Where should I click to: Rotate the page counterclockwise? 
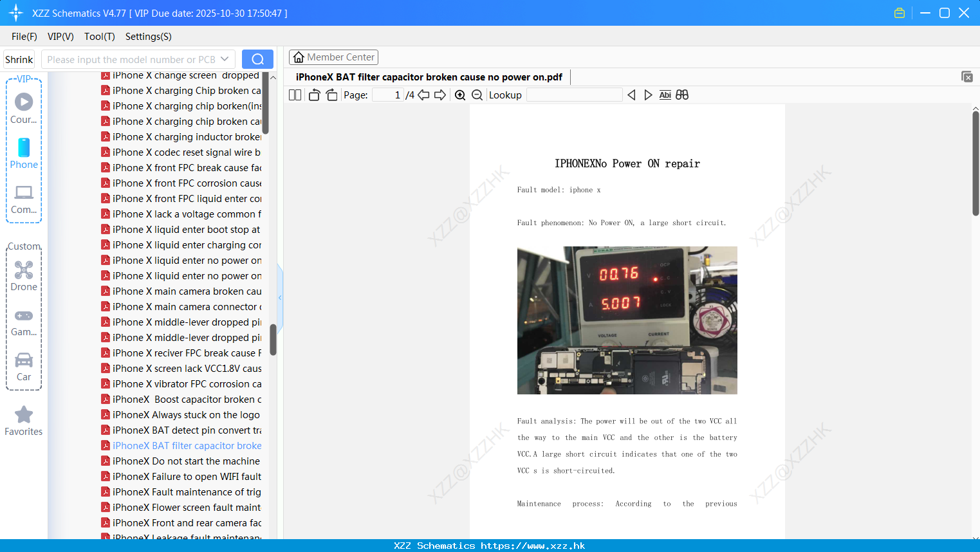314,95
